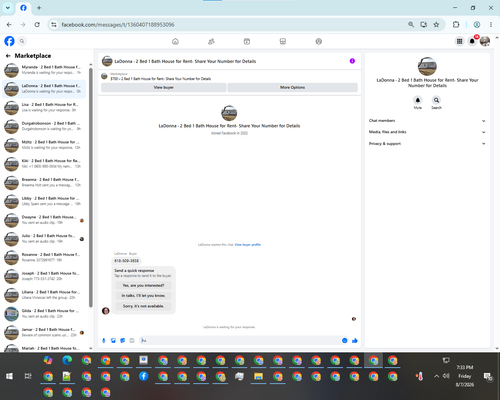
Task: Send quick reply 'Yes, are you interested?'
Action: point(143,285)
